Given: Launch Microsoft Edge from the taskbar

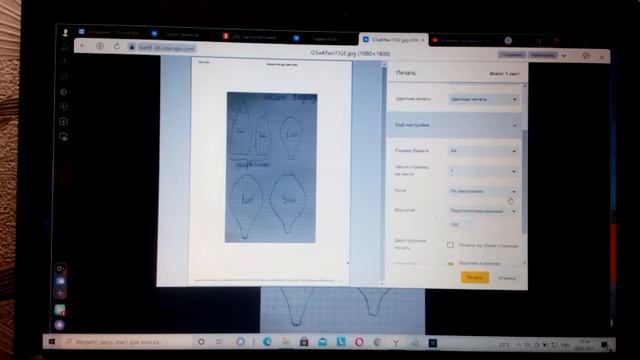Looking at the screenshot, I should pyautogui.click(x=267, y=342).
